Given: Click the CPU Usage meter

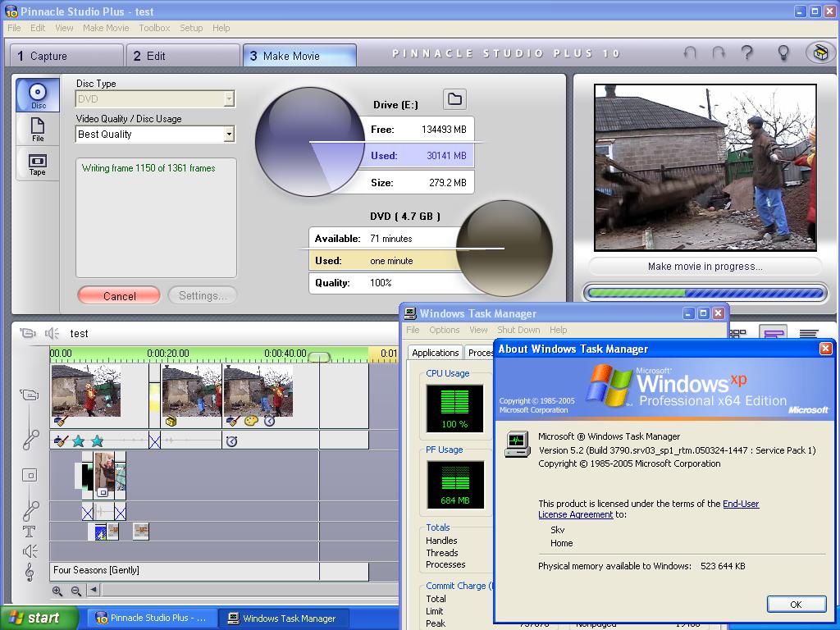Looking at the screenshot, I should [x=454, y=409].
